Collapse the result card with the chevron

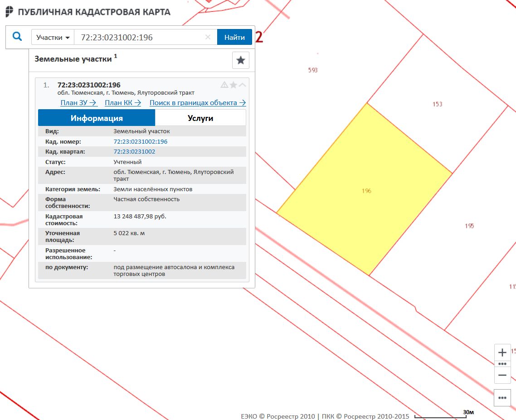(x=242, y=85)
